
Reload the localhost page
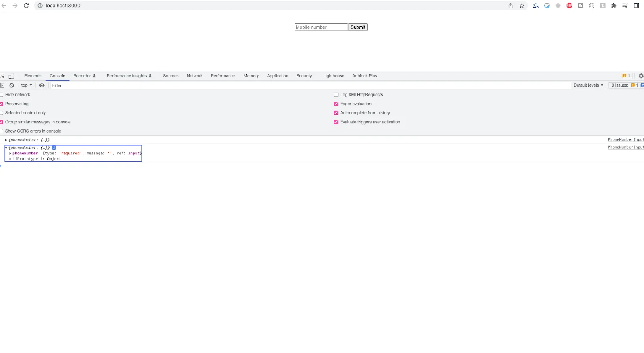tap(26, 6)
